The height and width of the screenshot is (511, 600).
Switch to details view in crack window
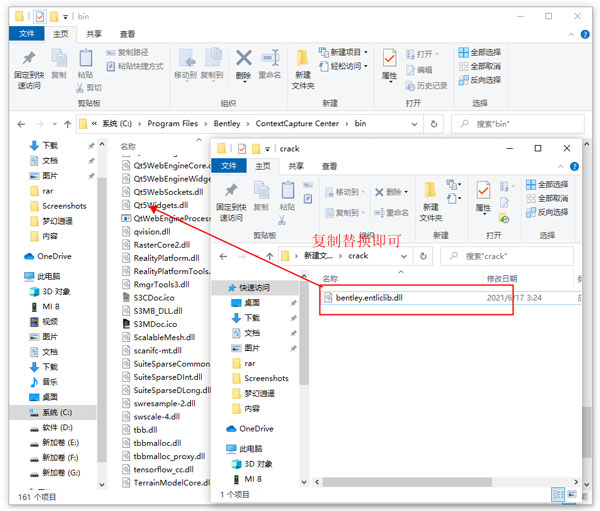558,495
